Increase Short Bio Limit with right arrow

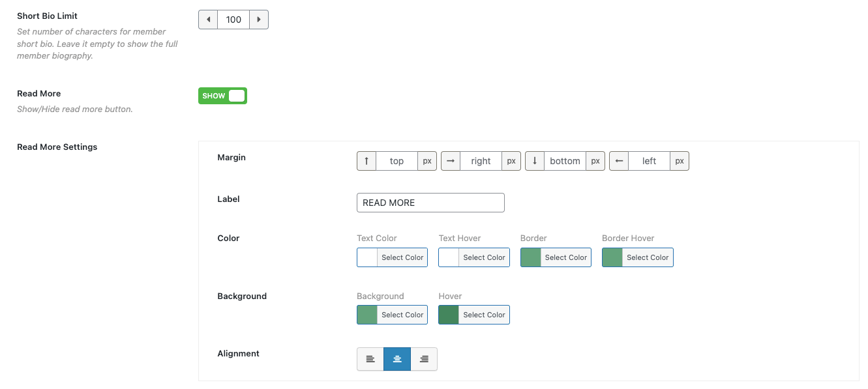tap(259, 20)
